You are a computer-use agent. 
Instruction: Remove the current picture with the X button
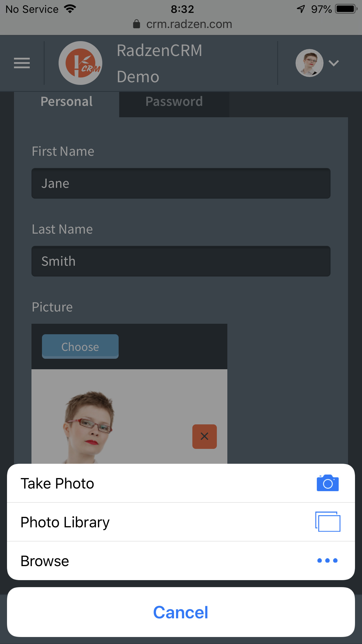pos(204,437)
